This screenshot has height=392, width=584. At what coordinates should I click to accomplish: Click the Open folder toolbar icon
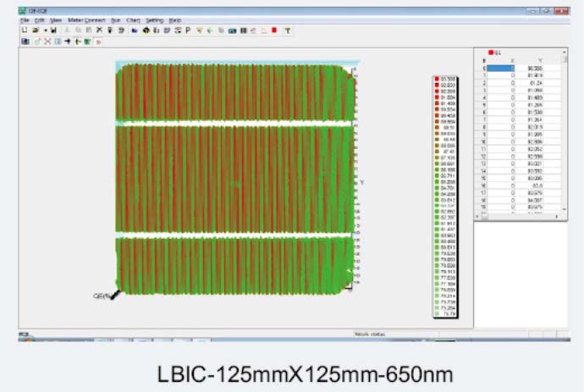pos(35,30)
